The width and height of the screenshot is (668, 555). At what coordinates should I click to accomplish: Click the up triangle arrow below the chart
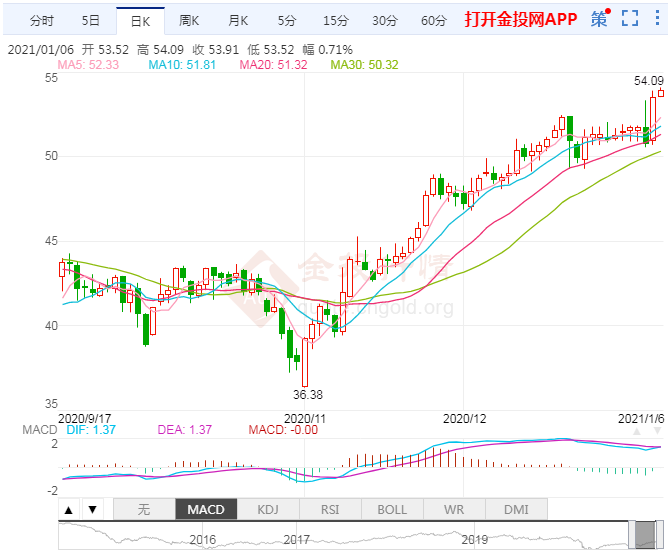69,509
